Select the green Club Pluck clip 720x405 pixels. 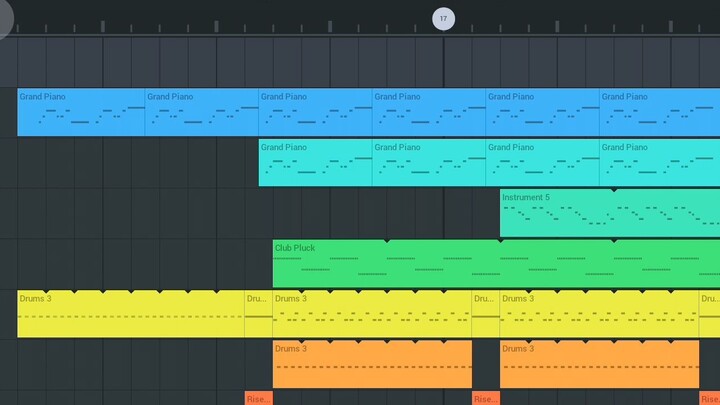(x=495, y=263)
